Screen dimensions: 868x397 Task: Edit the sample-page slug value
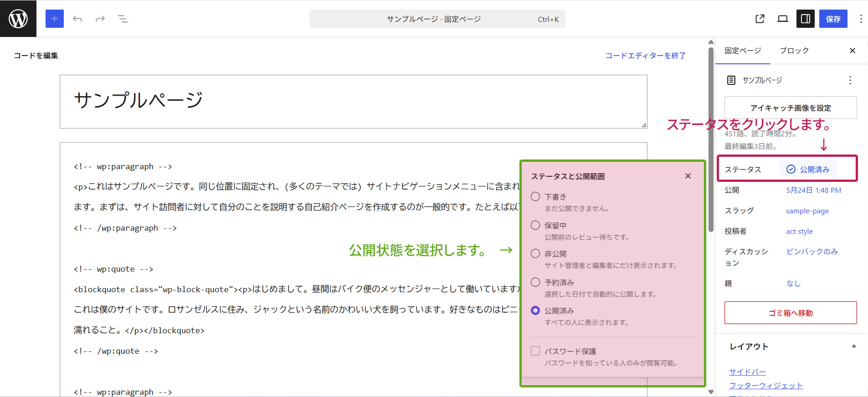coord(807,211)
